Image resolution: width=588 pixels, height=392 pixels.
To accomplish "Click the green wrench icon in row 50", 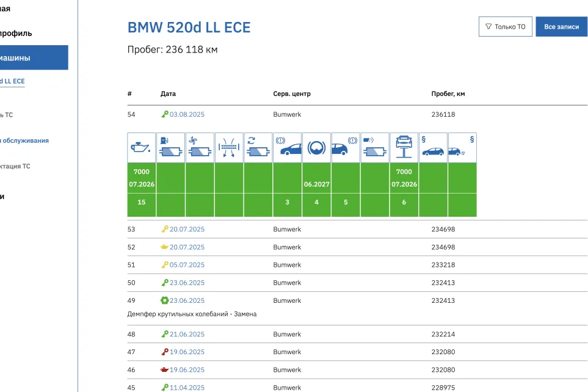I will [165, 283].
